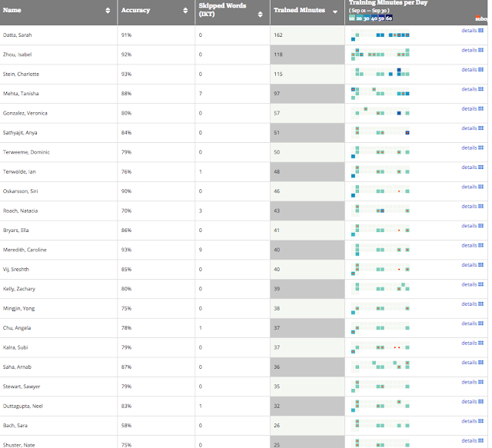Image resolution: width=492 pixels, height=448 pixels.
Task: Open details link for Meredith, Caroline
Action: (469, 245)
